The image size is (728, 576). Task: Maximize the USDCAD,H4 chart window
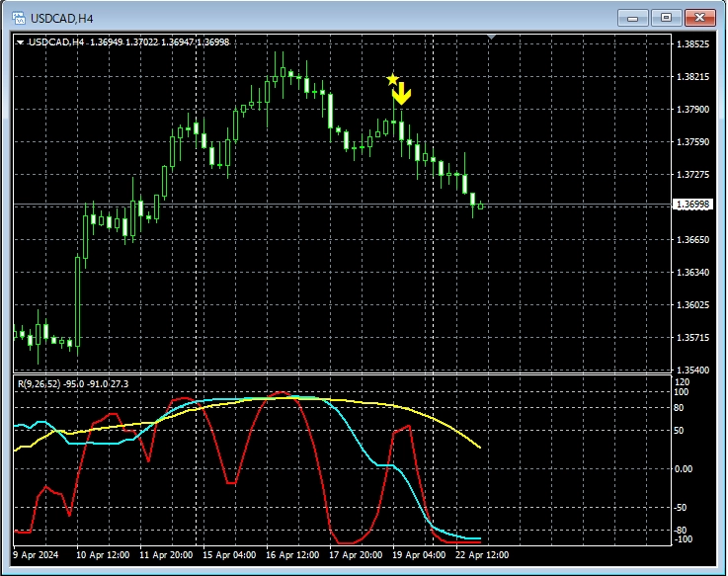point(666,17)
